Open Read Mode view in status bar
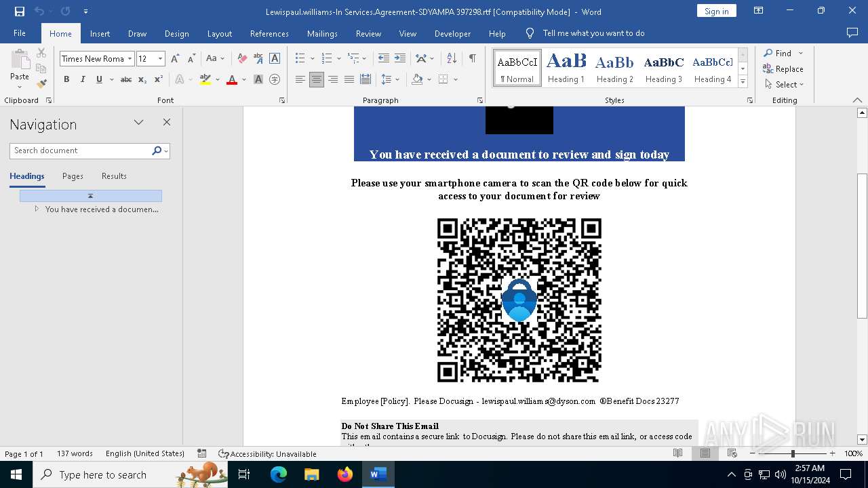The width and height of the screenshot is (868, 488). pyautogui.click(x=678, y=453)
